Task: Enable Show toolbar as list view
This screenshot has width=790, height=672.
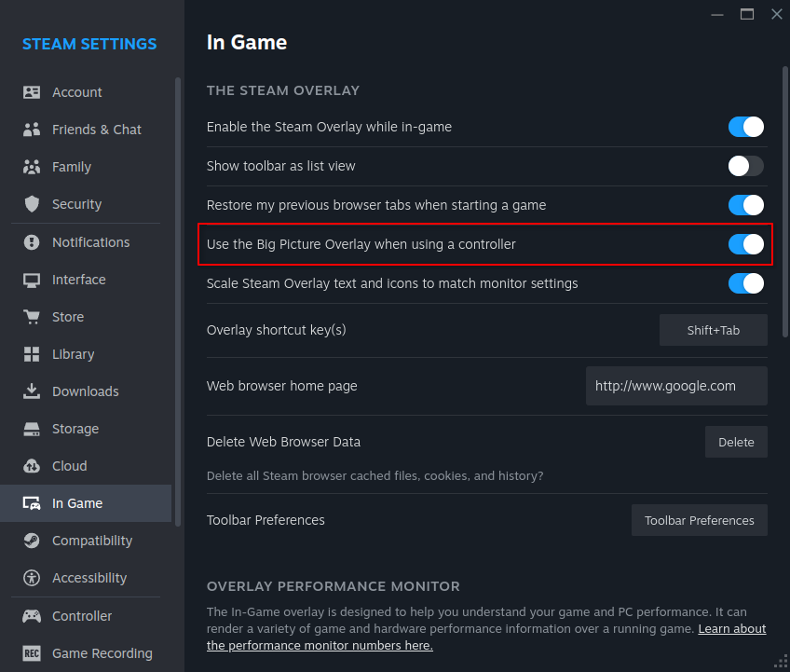Action: pos(745,166)
